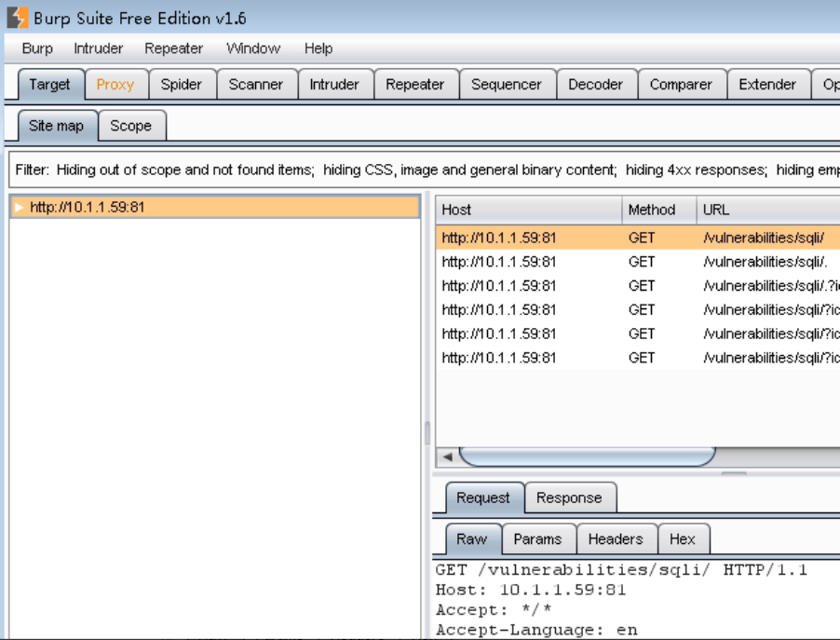Show the Hex request view
This screenshot has height=640, width=840.
pyautogui.click(x=683, y=539)
